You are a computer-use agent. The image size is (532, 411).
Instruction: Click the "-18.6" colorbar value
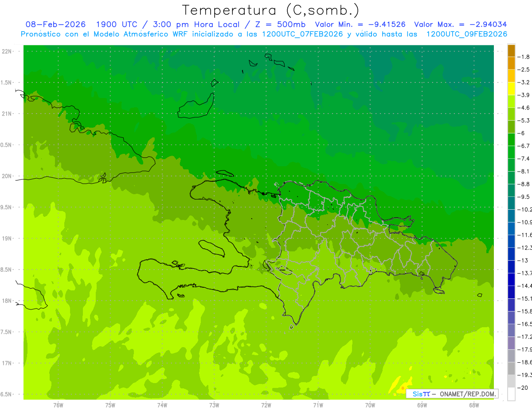pyautogui.click(x=525, y=362)
